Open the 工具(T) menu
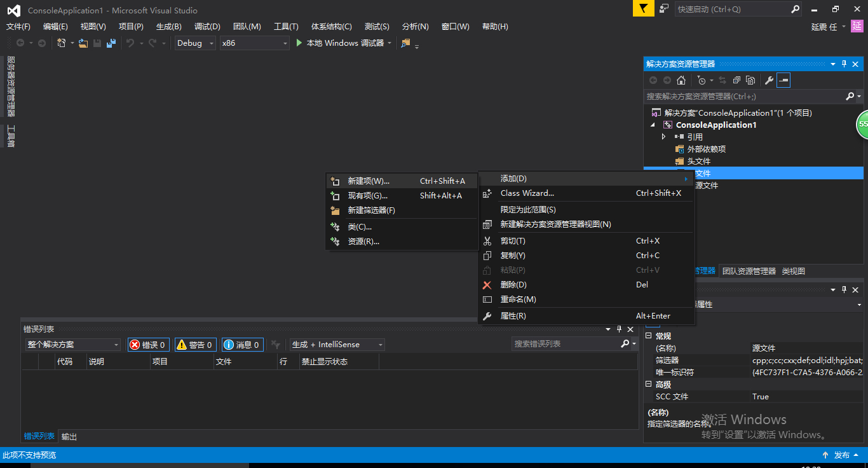This screenshot has height=468, width=868. tap(286, 27)
